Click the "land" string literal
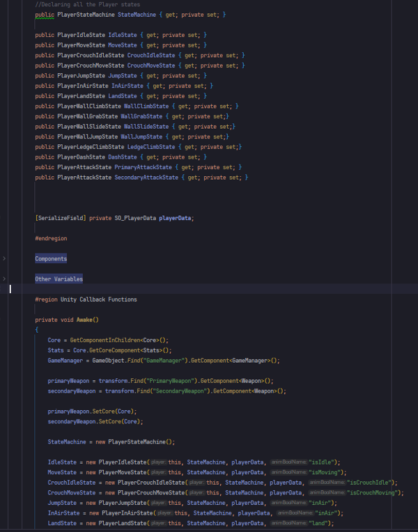This screenshot has height=532, width=418. (318, 524)
